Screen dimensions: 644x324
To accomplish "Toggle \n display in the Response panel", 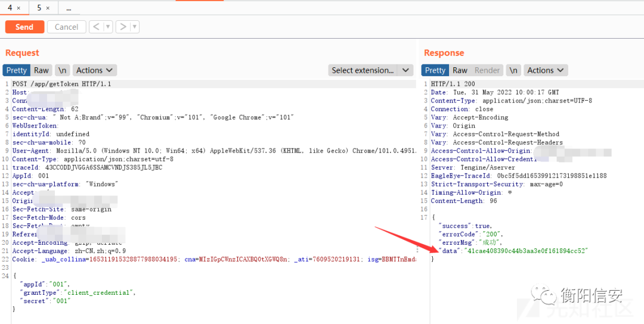I will pos(513,70).
